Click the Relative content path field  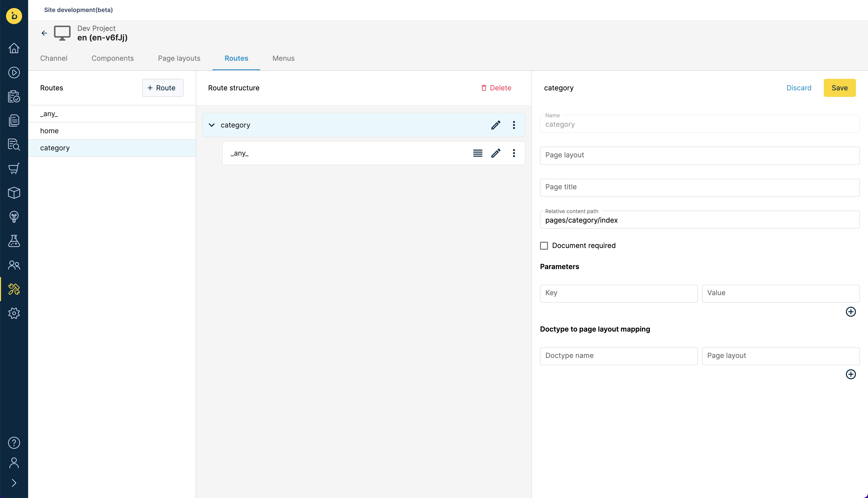(700, 220)
